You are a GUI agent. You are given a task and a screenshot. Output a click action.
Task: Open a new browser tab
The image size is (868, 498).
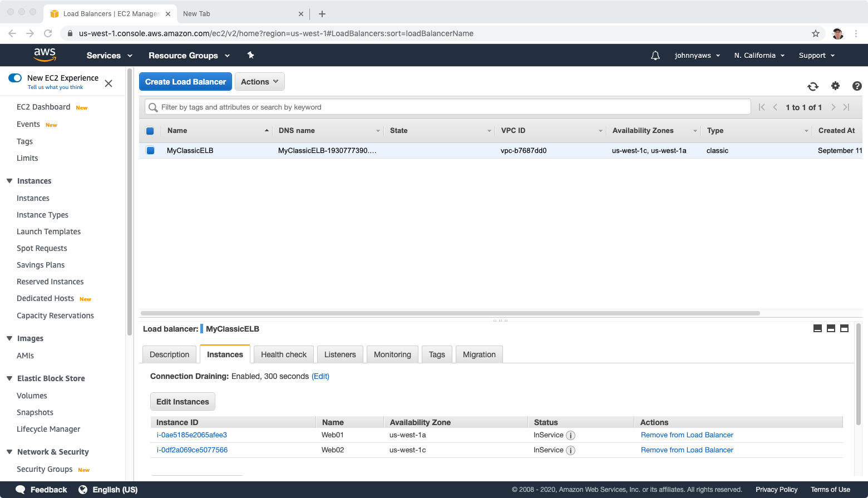322,14
